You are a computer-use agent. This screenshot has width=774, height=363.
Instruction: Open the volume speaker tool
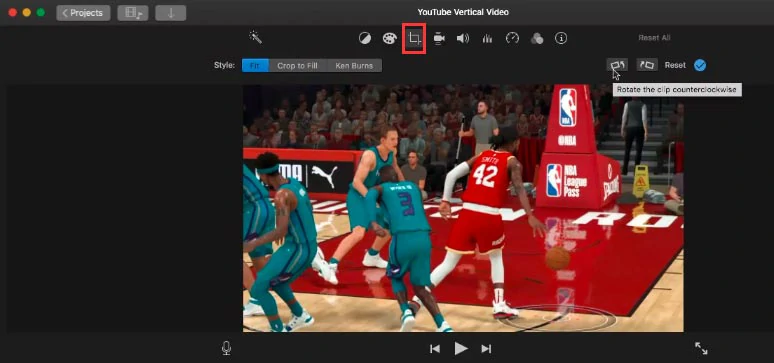click(463, 38)
